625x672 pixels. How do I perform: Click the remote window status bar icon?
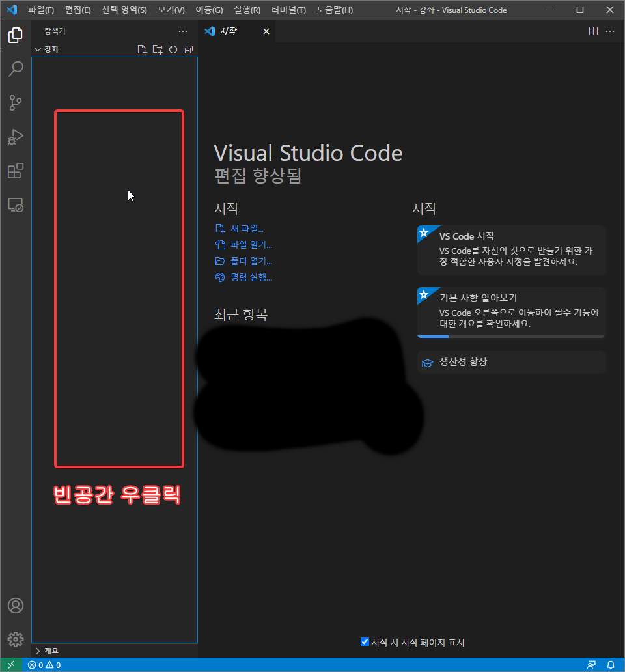pyautogui.click(x=11, y=665)
